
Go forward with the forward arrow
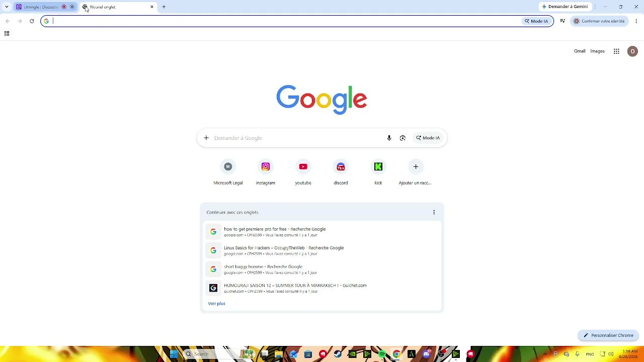tap(20, 21)
